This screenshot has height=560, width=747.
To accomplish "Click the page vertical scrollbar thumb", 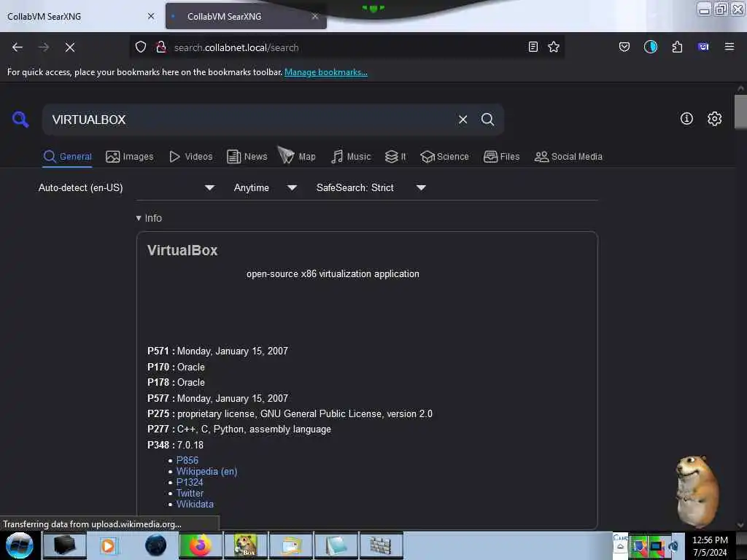I will pyautogui.click(x=740, y=112).
